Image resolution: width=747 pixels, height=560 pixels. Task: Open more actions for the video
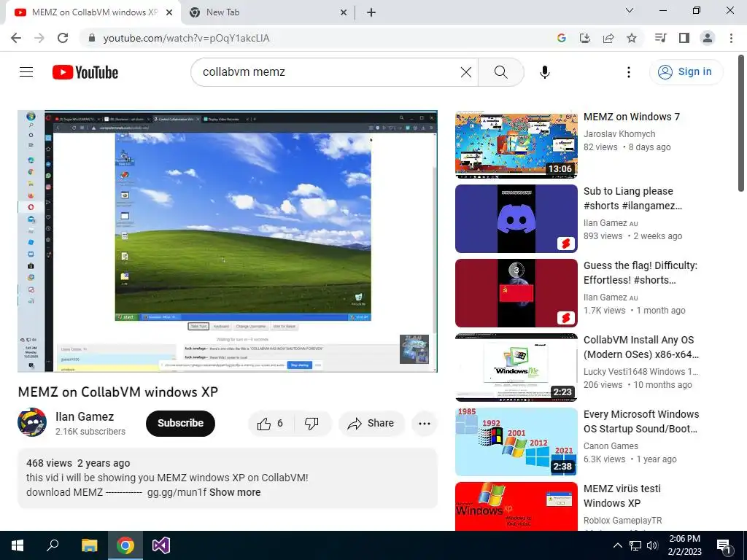(424, 424)
